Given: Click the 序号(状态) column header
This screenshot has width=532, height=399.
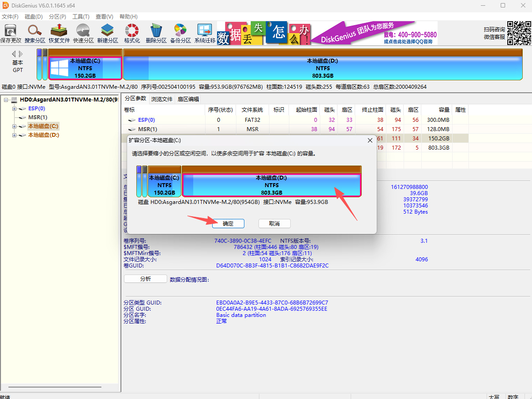Looking at the screenshot, I should point(220,109).
